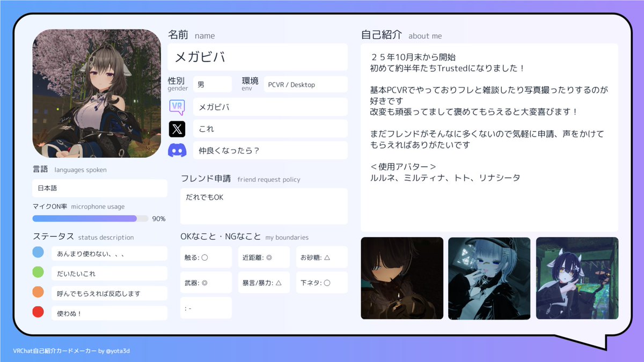Click the VRChat logo icon

tap(177, 107)
